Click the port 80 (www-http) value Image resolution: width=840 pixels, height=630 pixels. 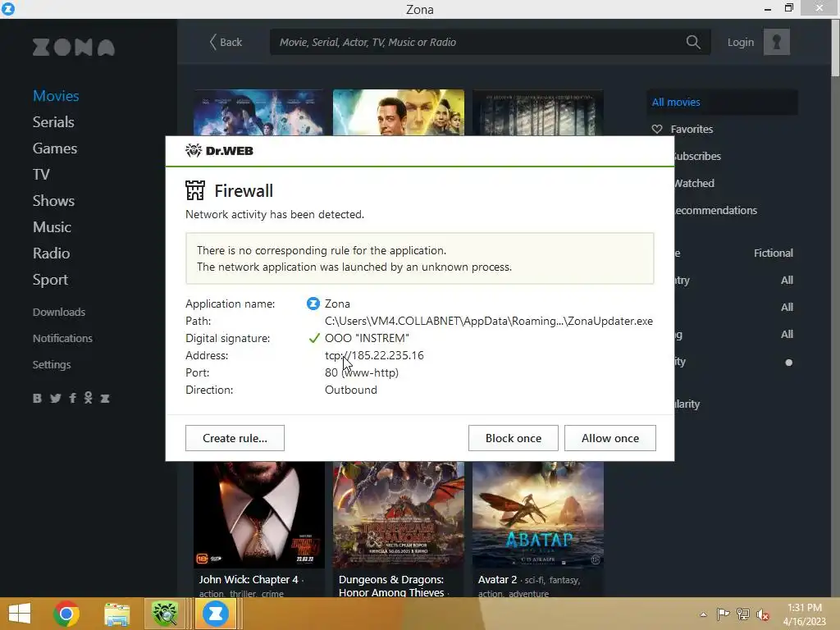pos(362,372)
